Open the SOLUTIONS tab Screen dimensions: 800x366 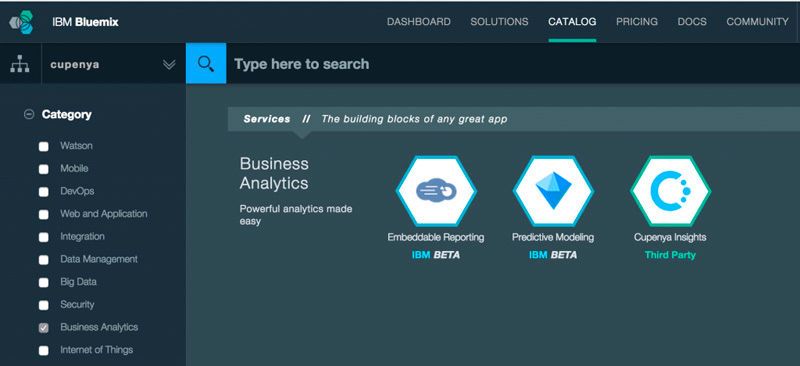pyautogui.click(x=499, y=22)
